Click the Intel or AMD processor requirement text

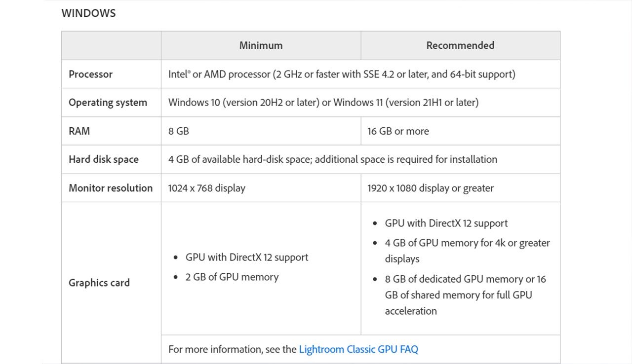[341, 74]
